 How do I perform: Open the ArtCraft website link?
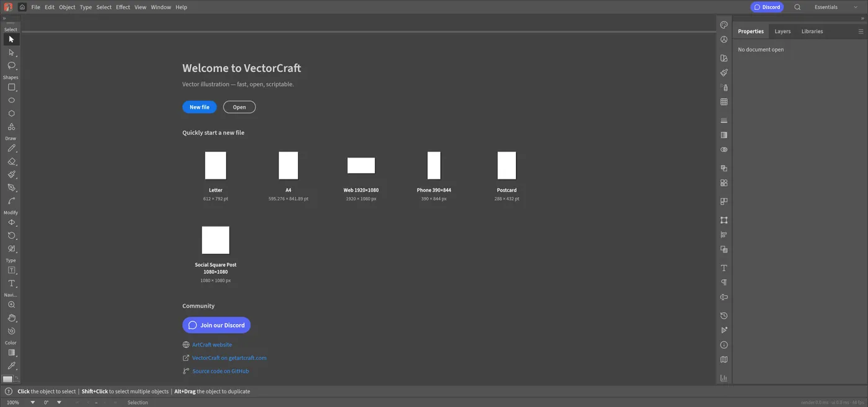(x=212, y=345)
